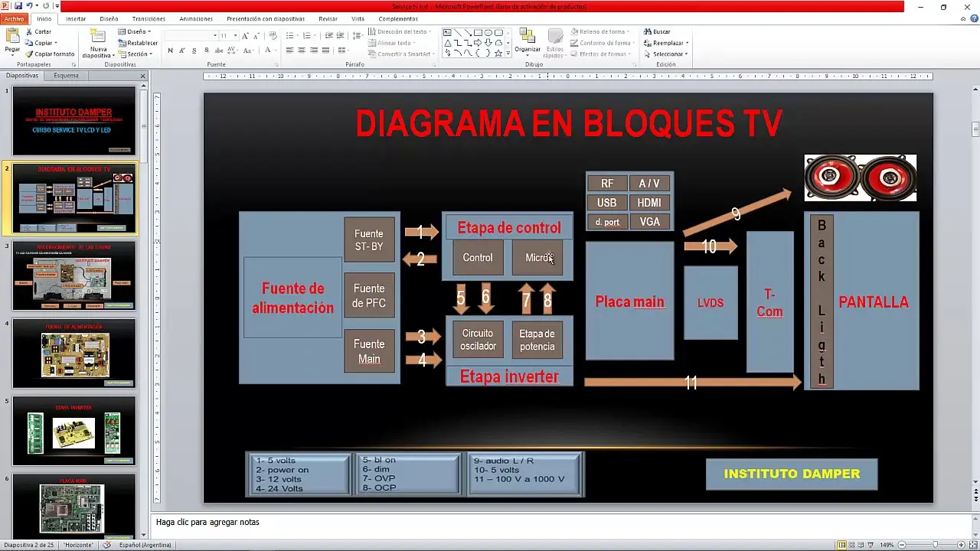Toggle italic (K) formatting
Screen dimensions: 980x551
(x=182, y=51)
